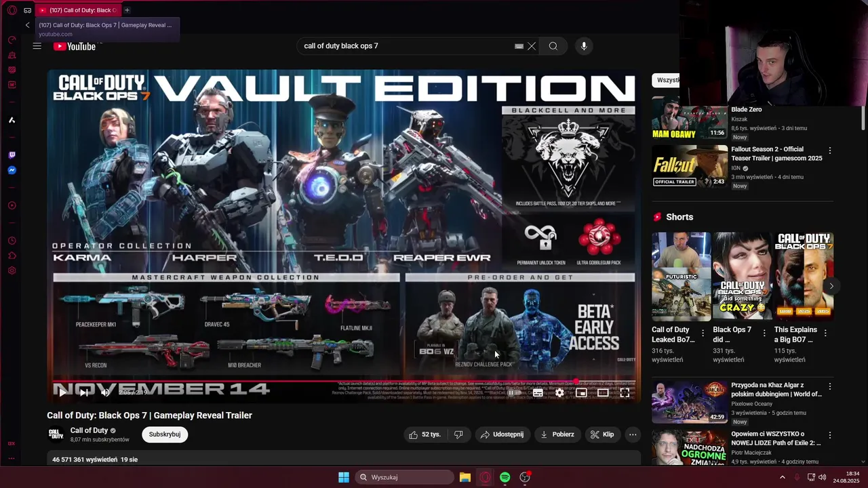Open the Call of Duty channel avatar
The height and width of the screenshot is (488, 868).
coord(56,434)
